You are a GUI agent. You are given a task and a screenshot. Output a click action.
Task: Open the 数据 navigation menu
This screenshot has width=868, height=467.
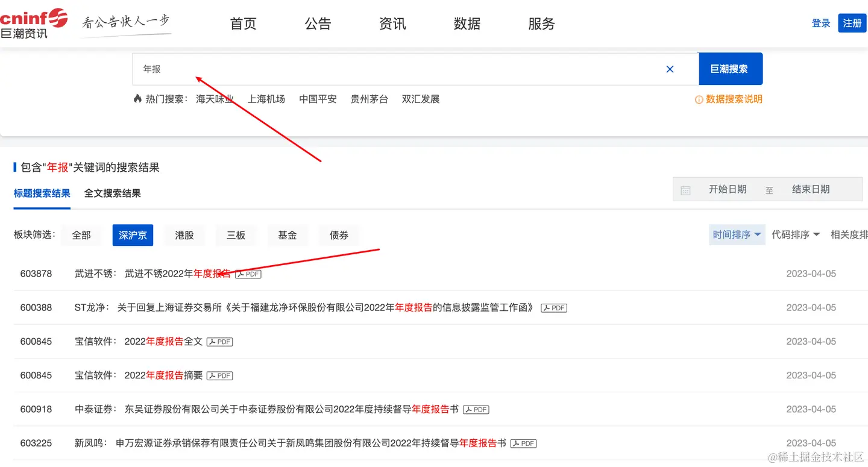click(467, 24)
